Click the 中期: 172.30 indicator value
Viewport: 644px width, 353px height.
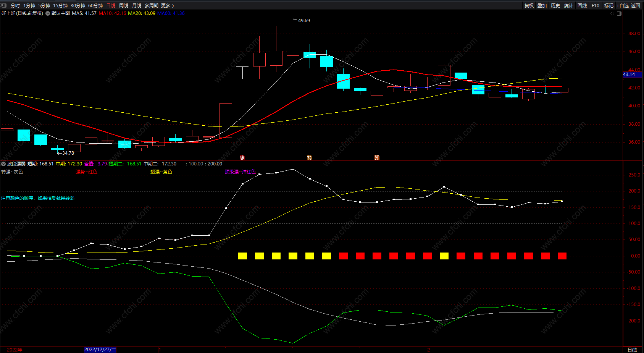[69, 164]
